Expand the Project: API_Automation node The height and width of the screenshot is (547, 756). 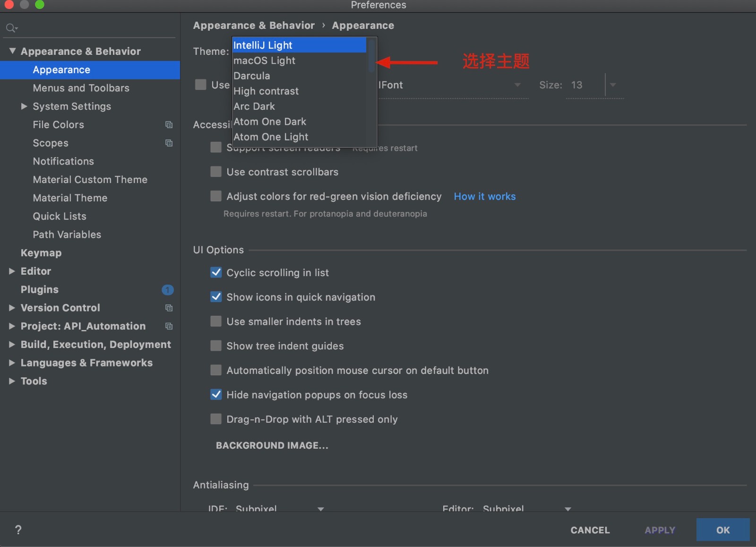pos(12,326)
